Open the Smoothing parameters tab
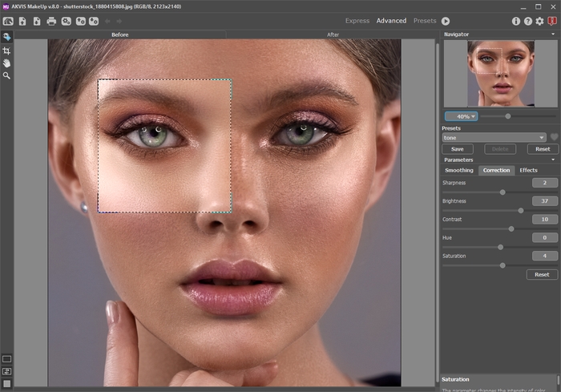561x392 pixels. coord(459,171)
